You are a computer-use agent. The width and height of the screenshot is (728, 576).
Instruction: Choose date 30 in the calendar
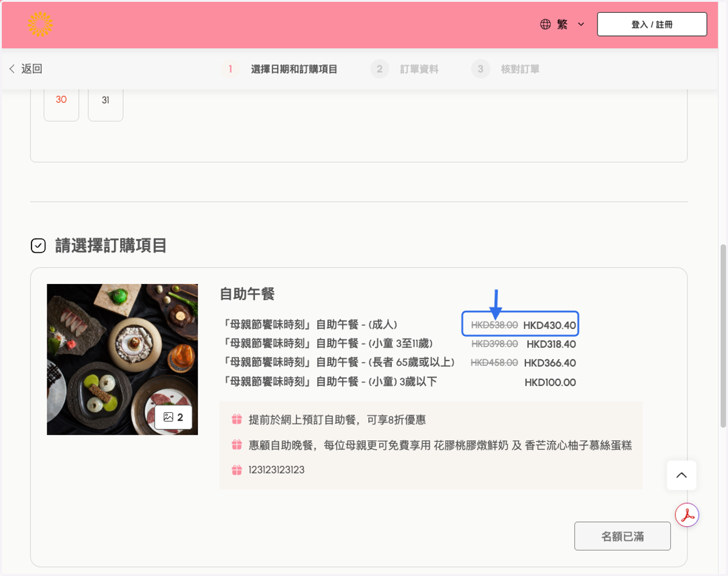tap(61, 100)
